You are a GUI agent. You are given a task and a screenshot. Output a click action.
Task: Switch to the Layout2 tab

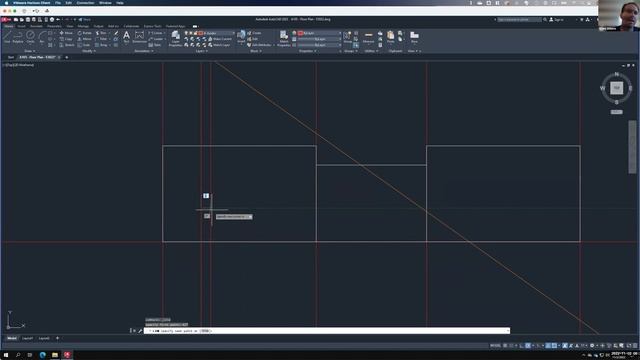[44, 338]
